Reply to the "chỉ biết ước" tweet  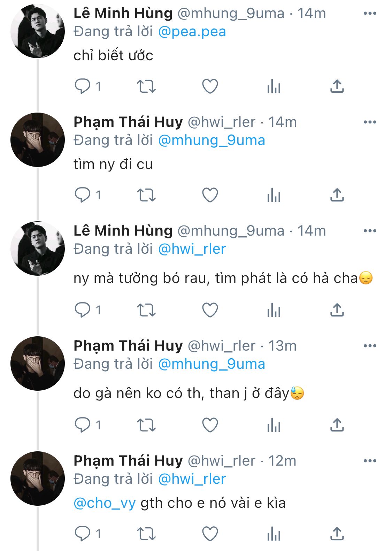[x=83, y=86]
